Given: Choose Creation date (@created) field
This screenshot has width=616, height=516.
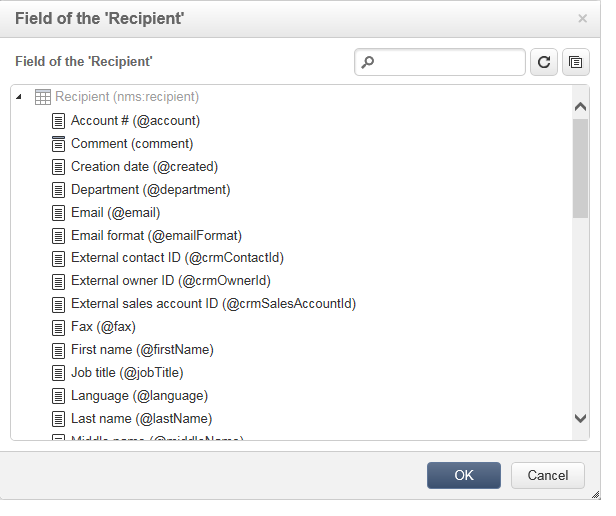Looking at the screenshot, I should 144,167.
